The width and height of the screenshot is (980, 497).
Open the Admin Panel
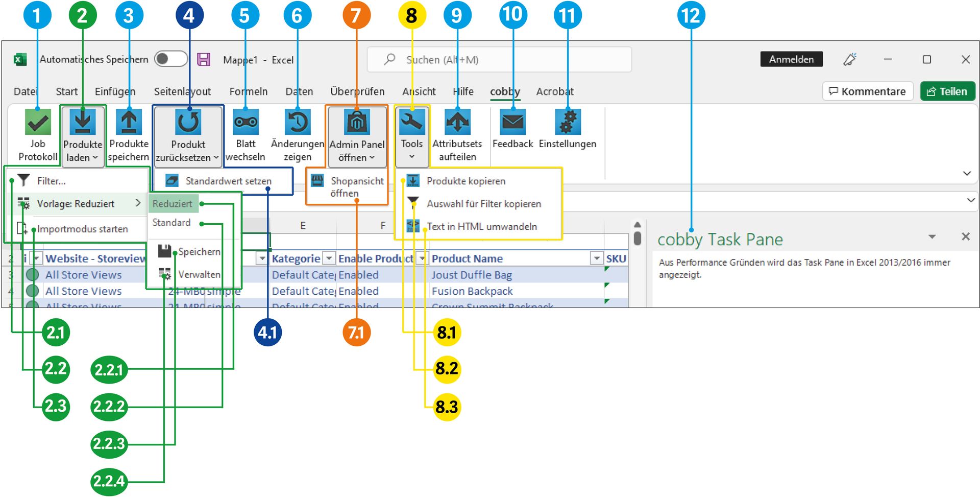tap(356, 123)
